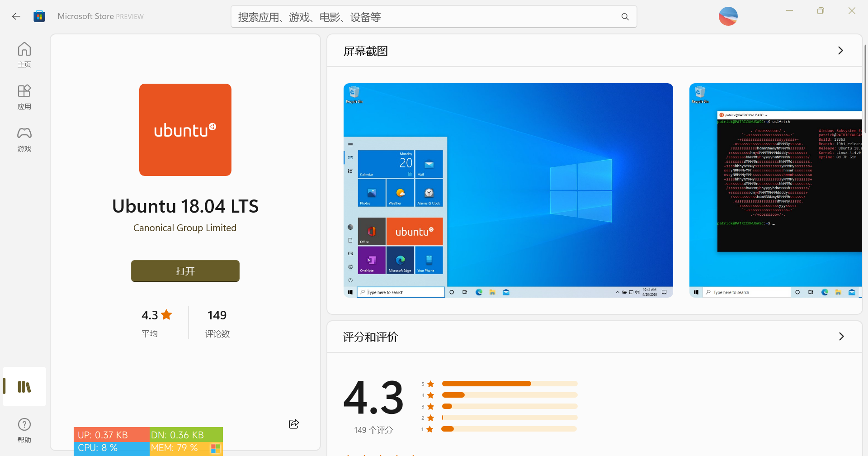Open the 应用 apps section
This screenshot has width=868, height=456.
(x=24, y=97)
